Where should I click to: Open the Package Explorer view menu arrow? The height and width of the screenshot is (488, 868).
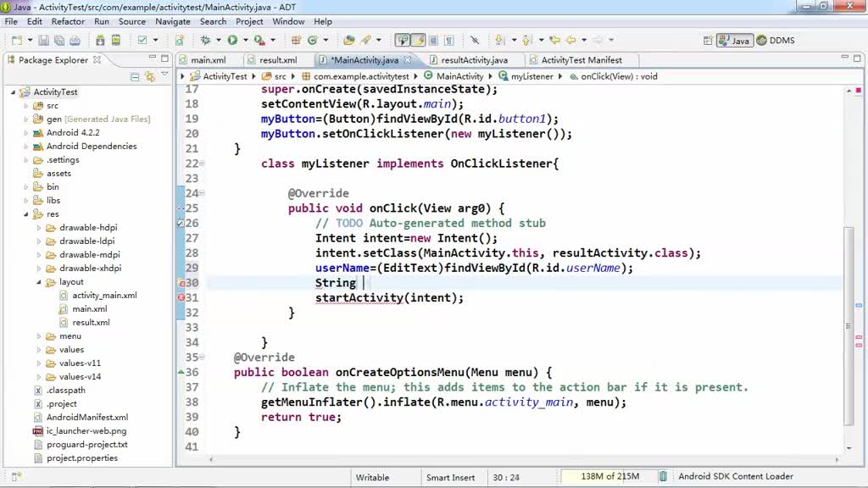[164, 75]
